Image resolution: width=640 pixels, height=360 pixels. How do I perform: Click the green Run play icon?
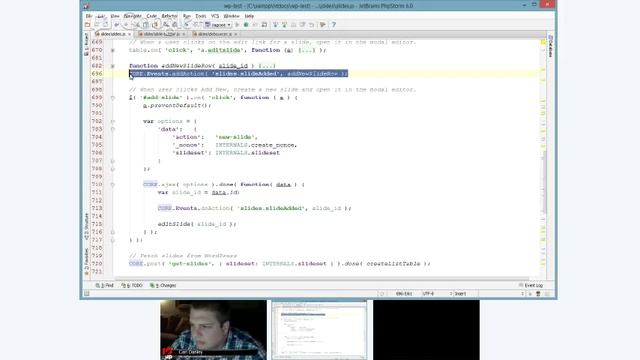tap(237, 25)
